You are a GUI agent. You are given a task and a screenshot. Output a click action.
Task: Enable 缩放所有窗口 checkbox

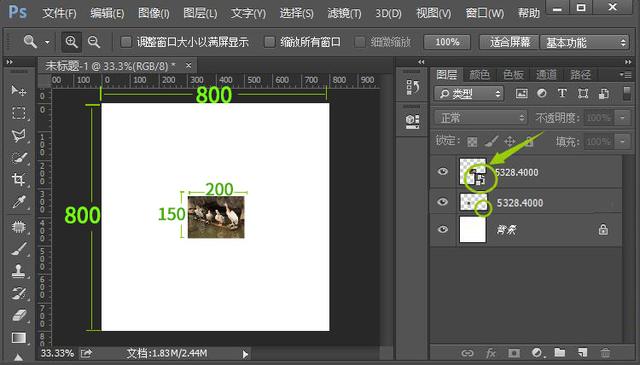click(269, 42)
